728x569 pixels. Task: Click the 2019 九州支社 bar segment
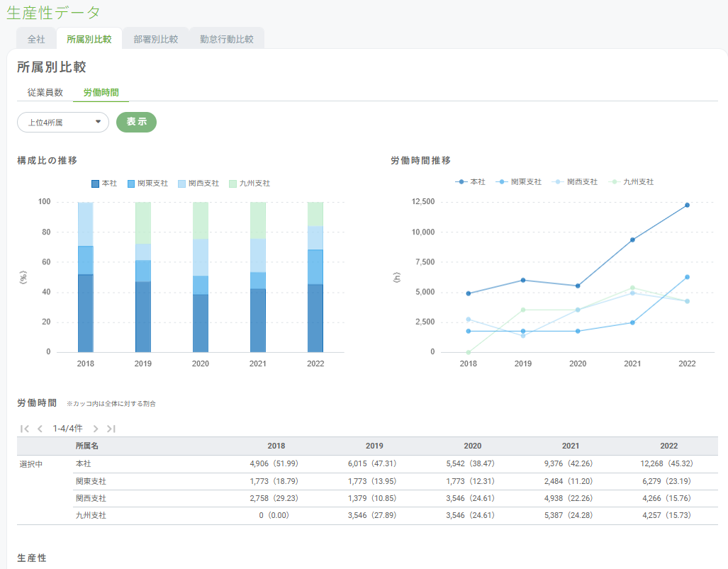(x=143, y=223)
